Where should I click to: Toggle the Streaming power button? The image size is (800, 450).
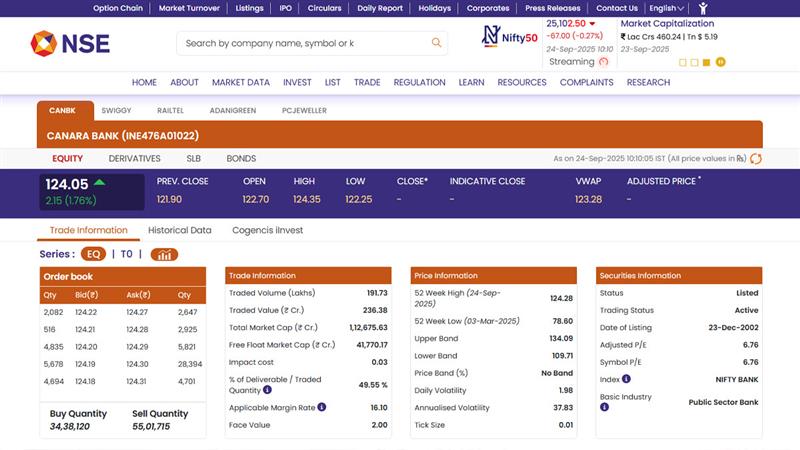pyautogui.click(x=604, y=62)
